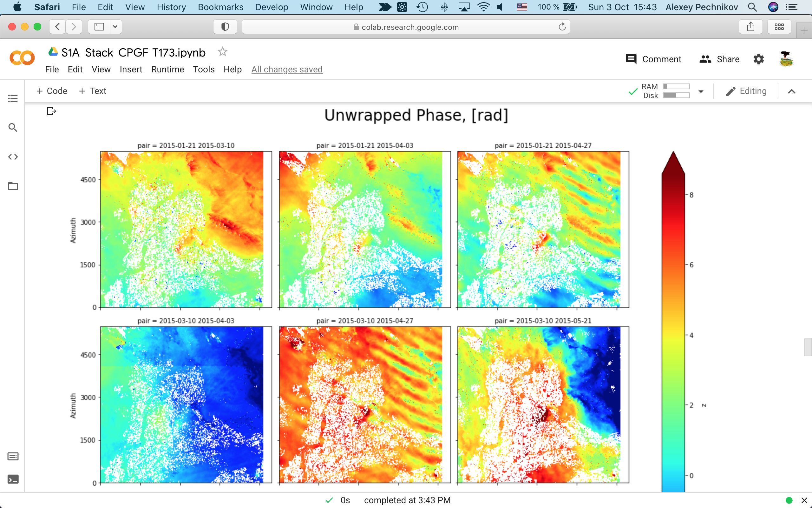Go back with Safari's back arrow
This screenshot has height=508, width=812.
58,27
